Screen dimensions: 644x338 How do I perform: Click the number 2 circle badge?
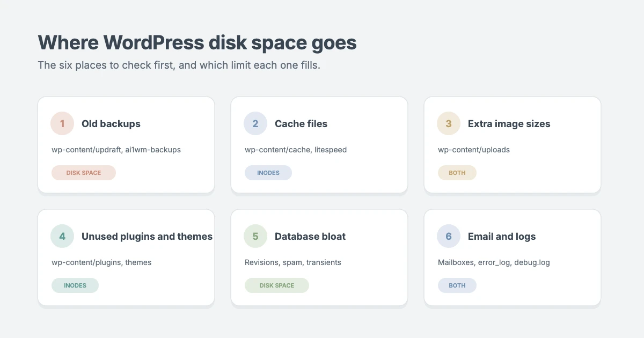tap(255, 123)
